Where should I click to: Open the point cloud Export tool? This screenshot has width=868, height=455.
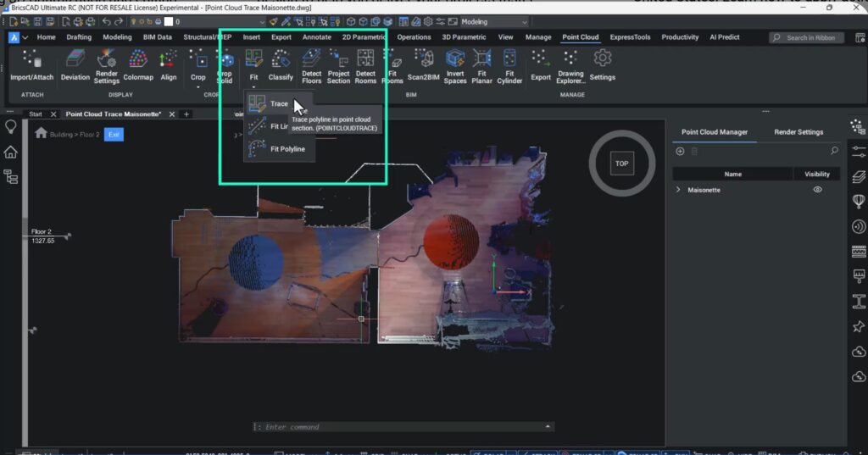coord(540,66)
